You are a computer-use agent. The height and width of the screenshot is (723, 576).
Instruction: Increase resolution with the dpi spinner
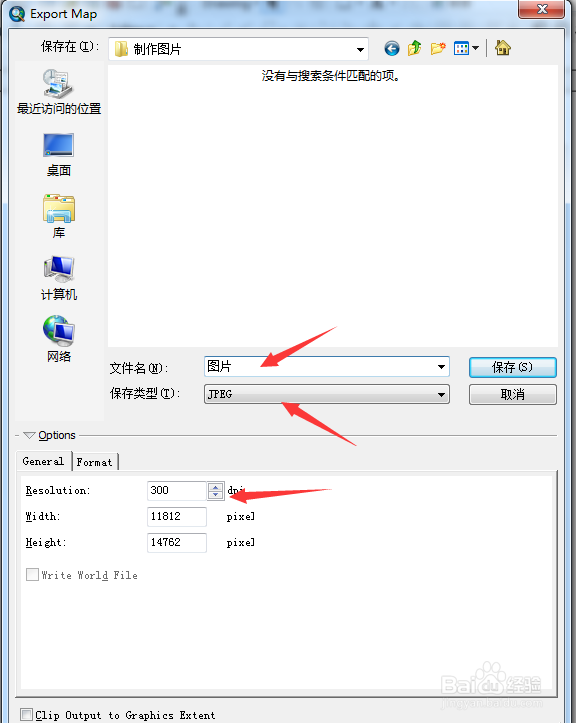pos(215,486)
